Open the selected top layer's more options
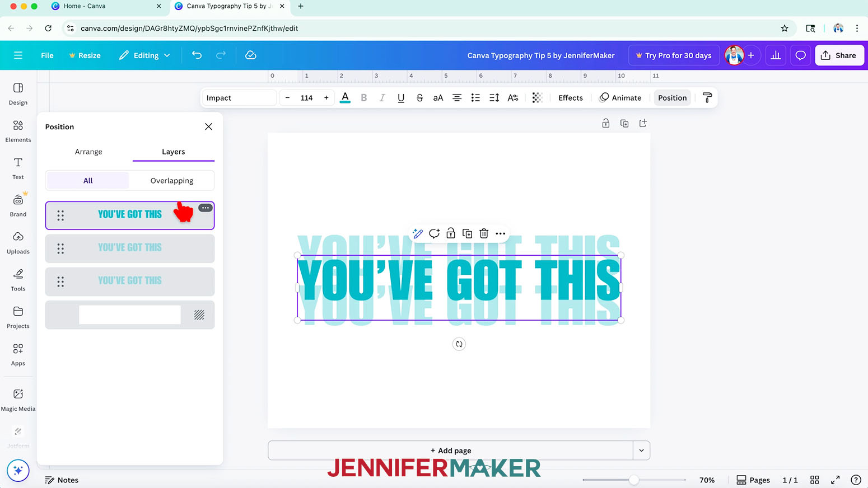The width and height of the screenshot is (868, 488). [206, 208]
